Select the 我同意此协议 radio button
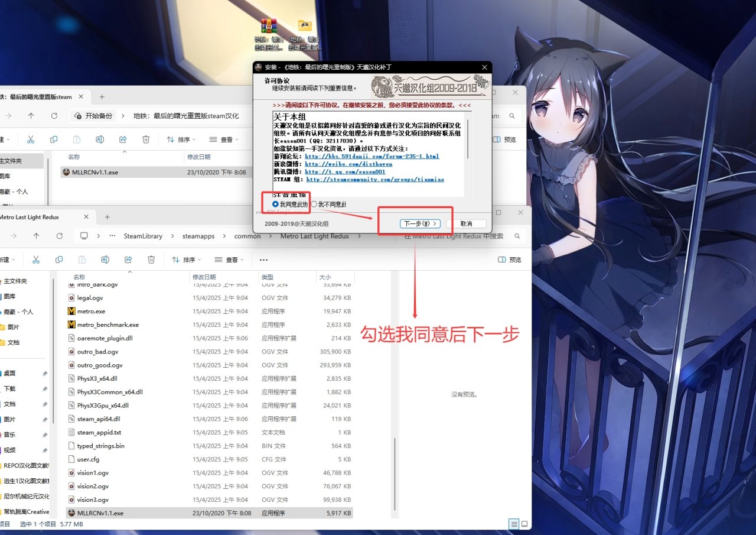The image size is (756, 535). [x=275, y=204]
